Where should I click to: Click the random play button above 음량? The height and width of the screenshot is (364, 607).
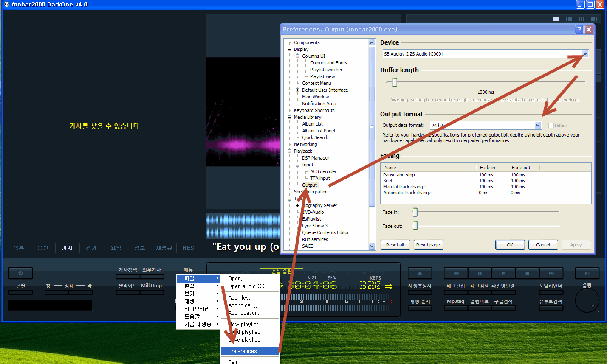coord(587,273)
